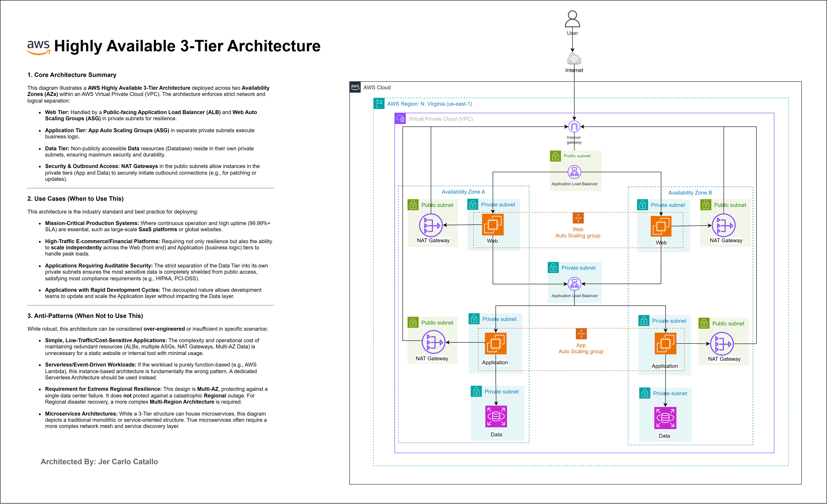
Task: Click '3. Anti-Patterns (When Not to Use This)' heading
Action: tap(85, 316)
